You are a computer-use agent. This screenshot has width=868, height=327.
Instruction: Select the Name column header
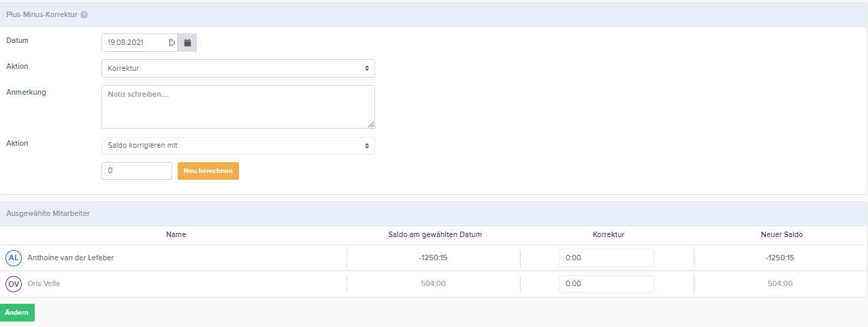[x=176, y=234]
